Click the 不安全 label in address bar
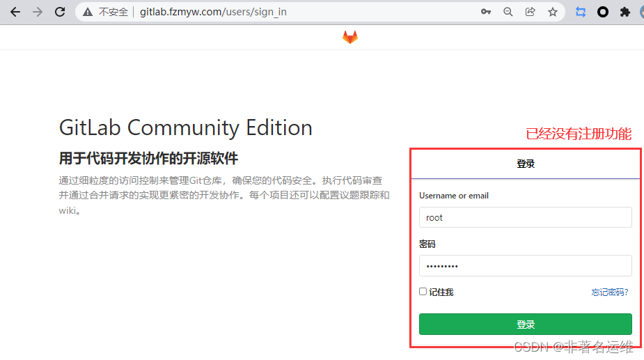The width and height of the screenshot is (644, 360). point(113,12)
